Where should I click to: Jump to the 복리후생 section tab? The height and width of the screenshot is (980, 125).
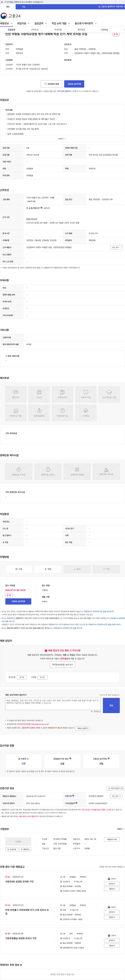click(81, 30)
